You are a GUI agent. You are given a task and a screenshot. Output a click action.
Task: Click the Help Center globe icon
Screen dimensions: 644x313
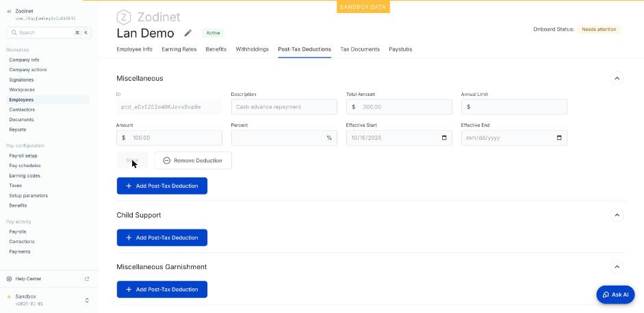coord(9,279)
